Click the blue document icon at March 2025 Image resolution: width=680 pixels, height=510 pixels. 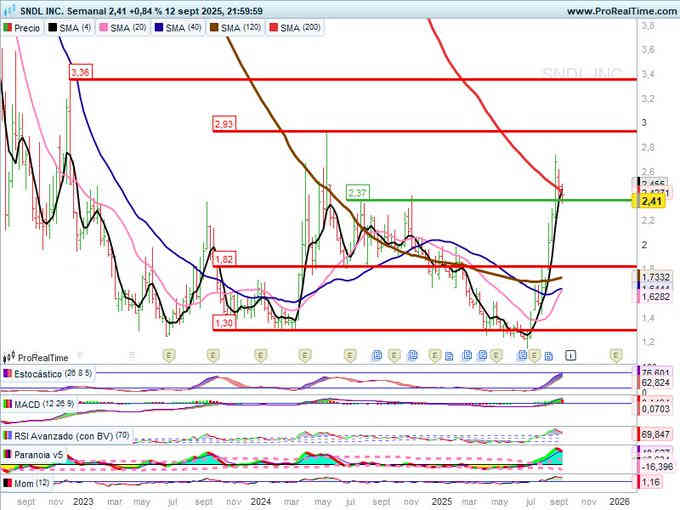click(x=467, y=356)
